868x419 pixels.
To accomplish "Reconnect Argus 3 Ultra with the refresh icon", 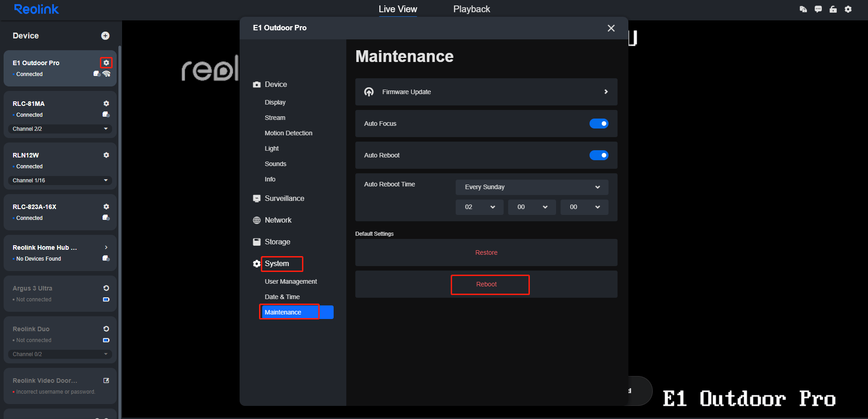I will point(106,288).
